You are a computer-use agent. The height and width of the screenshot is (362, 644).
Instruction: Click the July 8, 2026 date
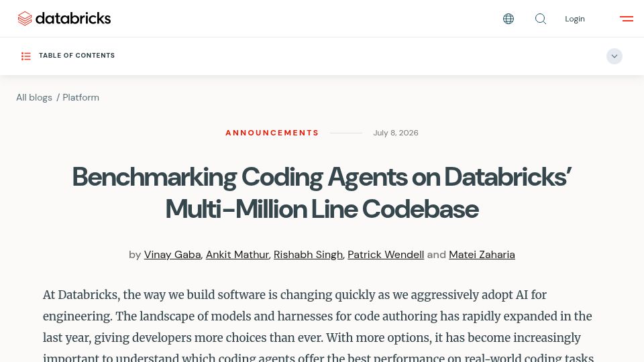coord(396,133)
